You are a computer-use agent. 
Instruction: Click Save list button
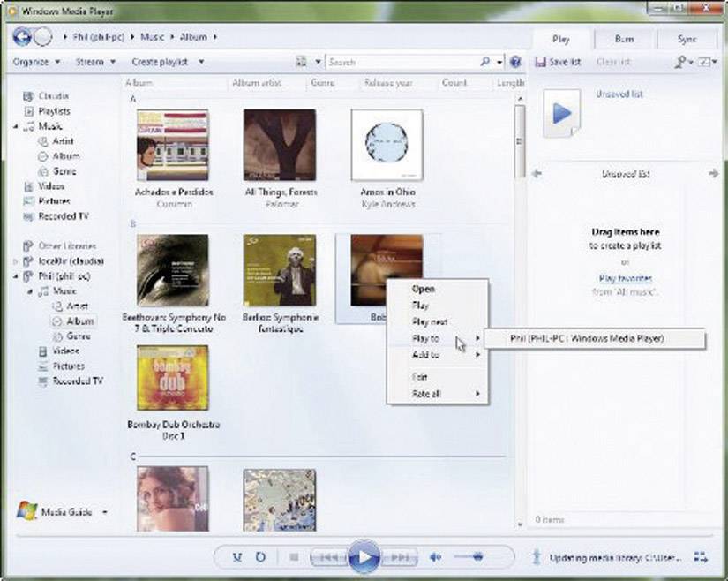click(558, 62)
